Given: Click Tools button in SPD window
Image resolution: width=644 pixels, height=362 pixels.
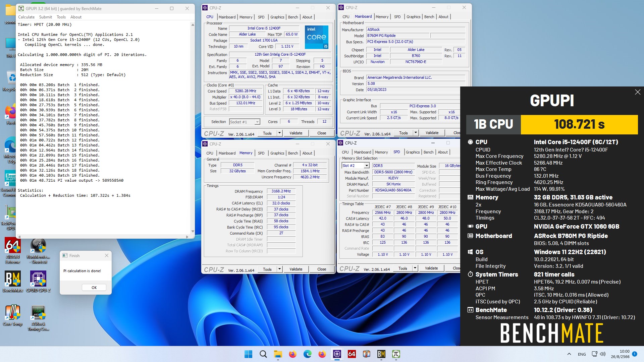Looking at the screenshot, I should click(x=402, y=268).
